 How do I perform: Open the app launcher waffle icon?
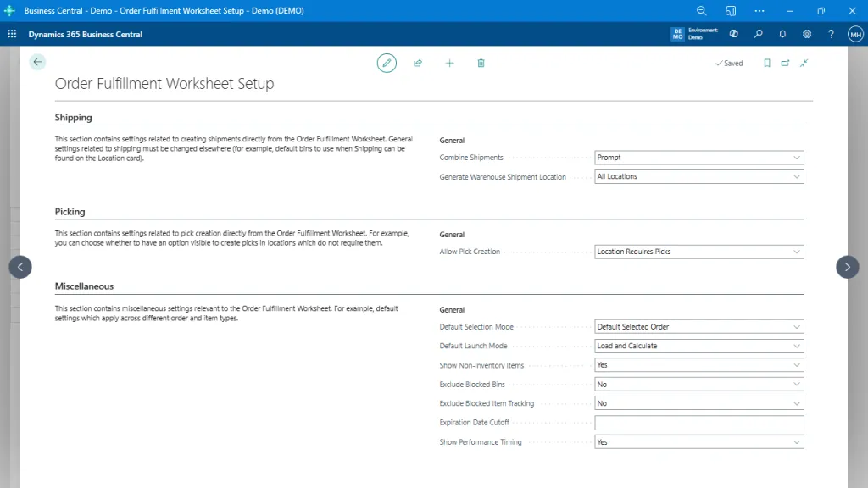coord(12,34)
